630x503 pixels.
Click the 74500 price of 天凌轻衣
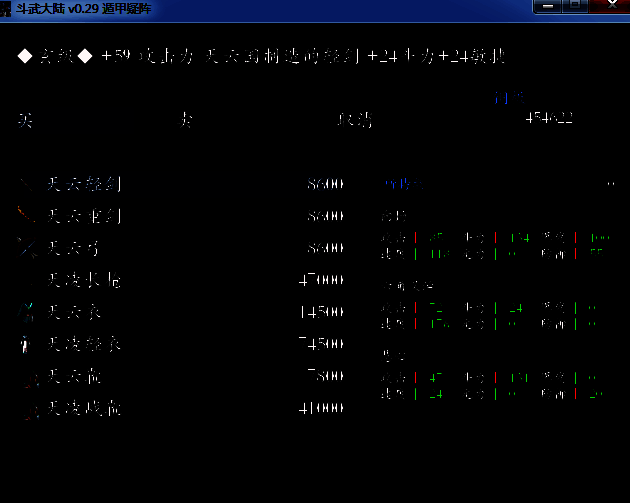[x=321, y=344]
